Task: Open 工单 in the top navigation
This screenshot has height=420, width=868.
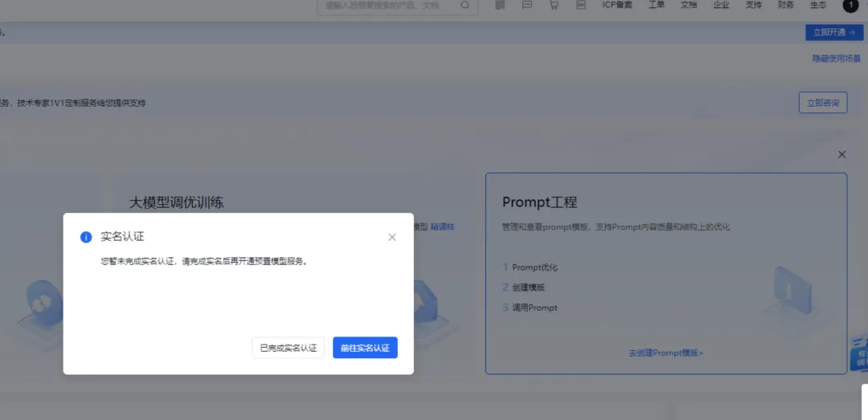Action: point(657,5)
